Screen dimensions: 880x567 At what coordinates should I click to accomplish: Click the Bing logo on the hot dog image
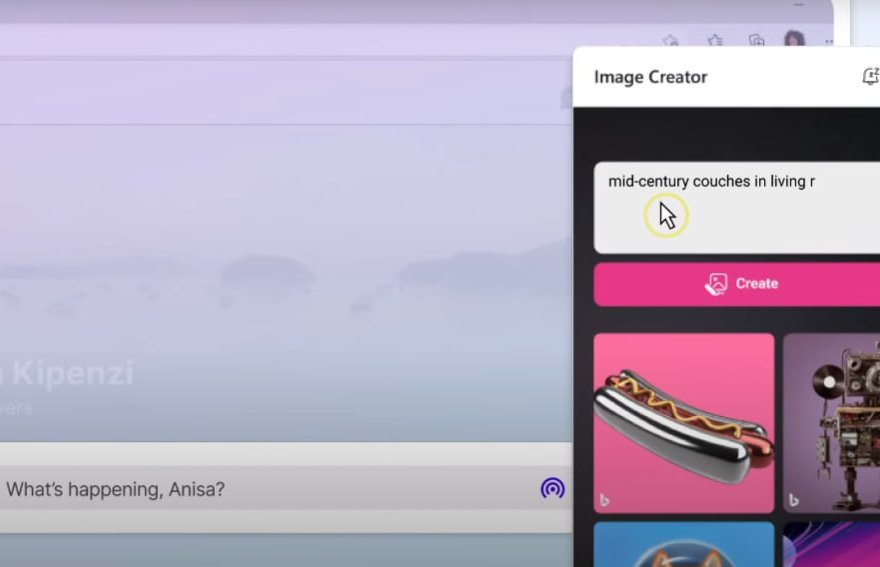coord(604,499)
